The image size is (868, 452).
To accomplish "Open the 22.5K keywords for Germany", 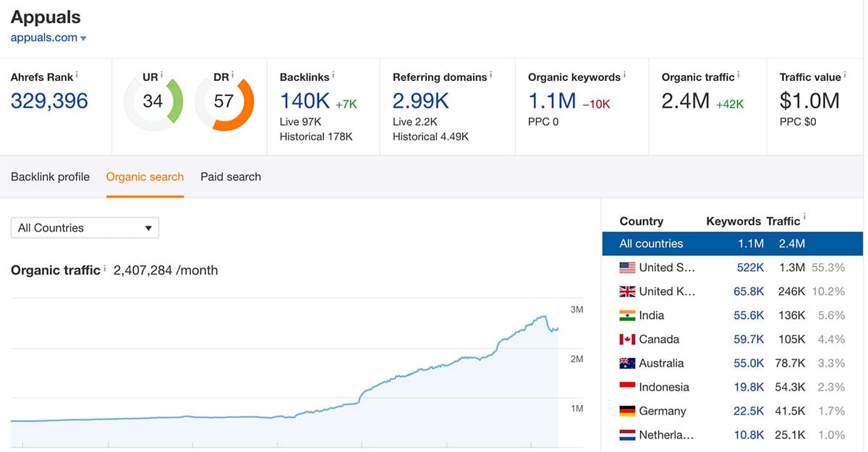I will pos(748,411).
